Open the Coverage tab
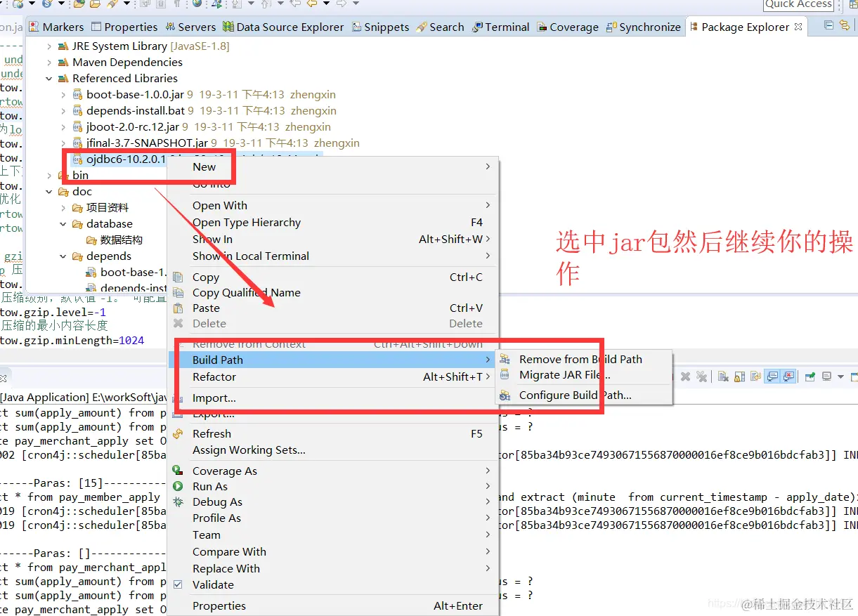 click(568, 27)
